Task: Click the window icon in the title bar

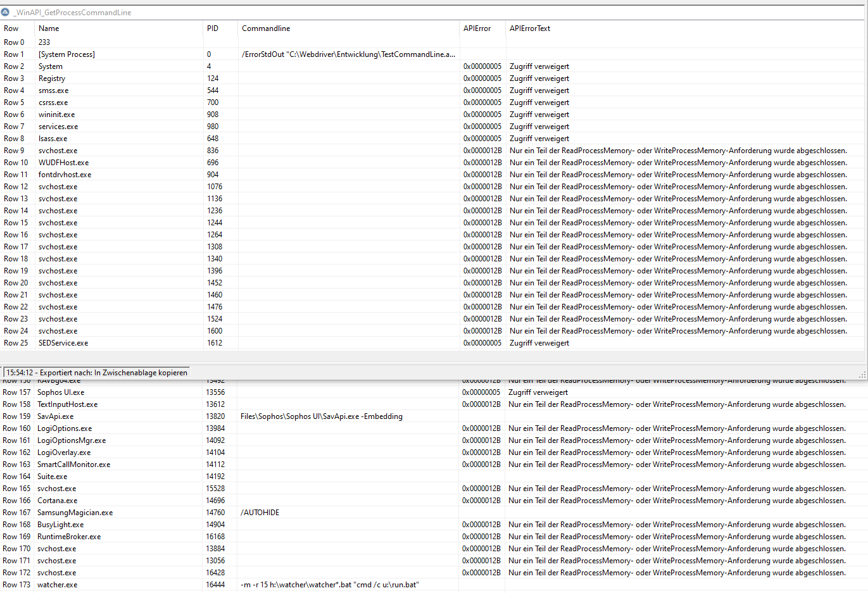Action: coord(6,12)
